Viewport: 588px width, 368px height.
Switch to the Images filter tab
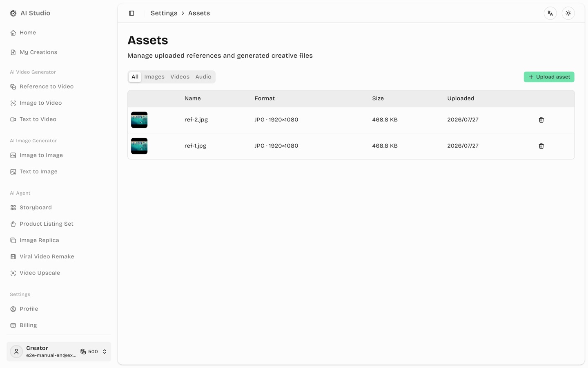[x=154, y=77]
